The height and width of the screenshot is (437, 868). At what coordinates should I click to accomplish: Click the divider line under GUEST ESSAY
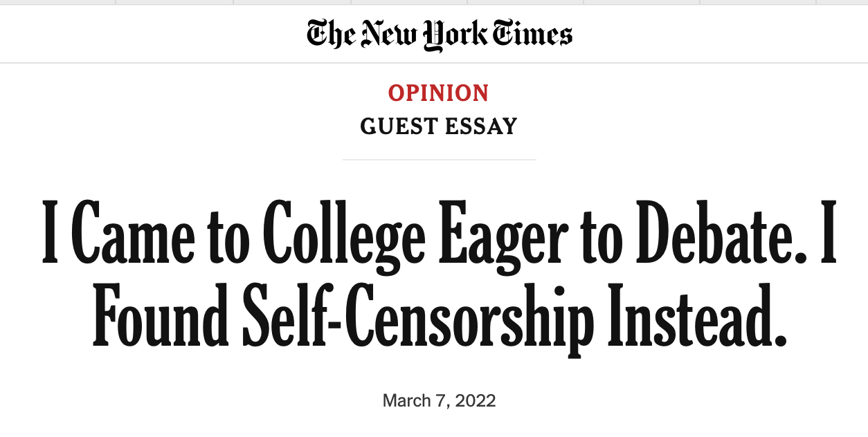tap(439, 160)
